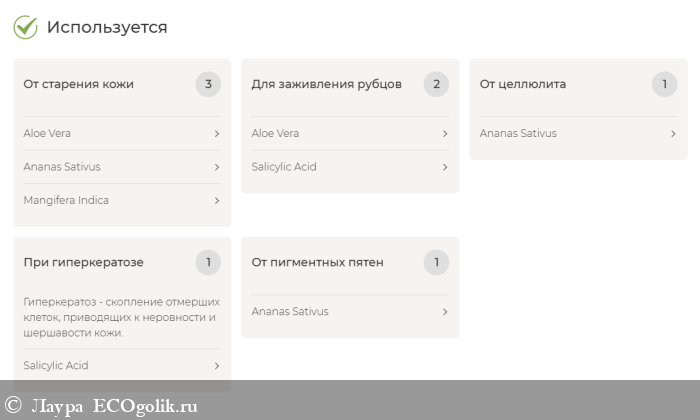Click the count badge 1 on От целлюлита

pyautogui.click(x=664, y=84)
